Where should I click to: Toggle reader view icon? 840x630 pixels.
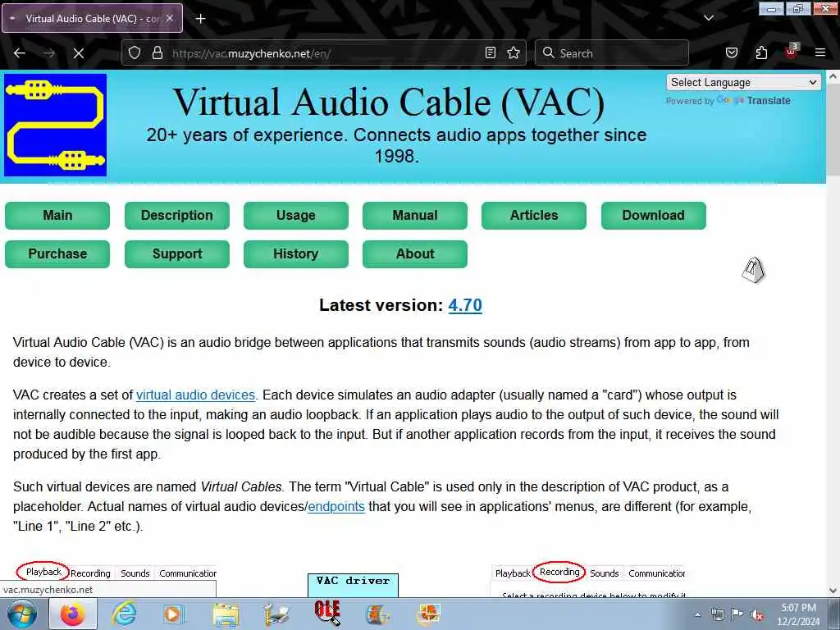tap(491, 53)
